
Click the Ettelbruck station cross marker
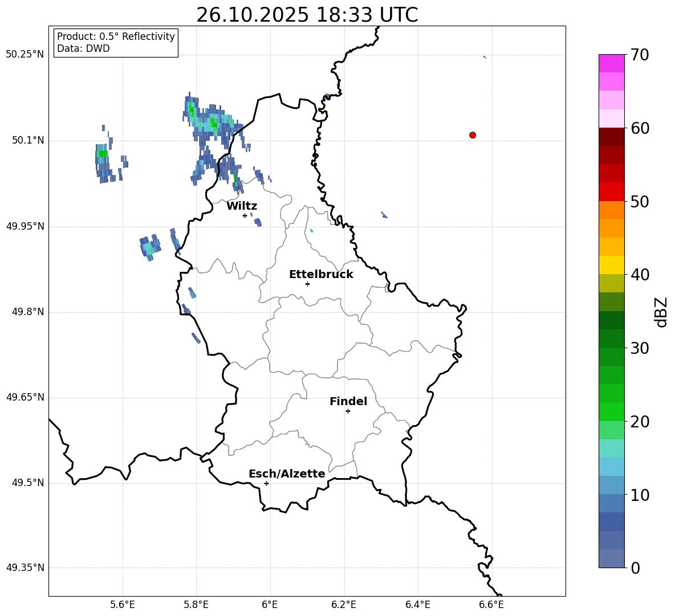coord(307,284)
